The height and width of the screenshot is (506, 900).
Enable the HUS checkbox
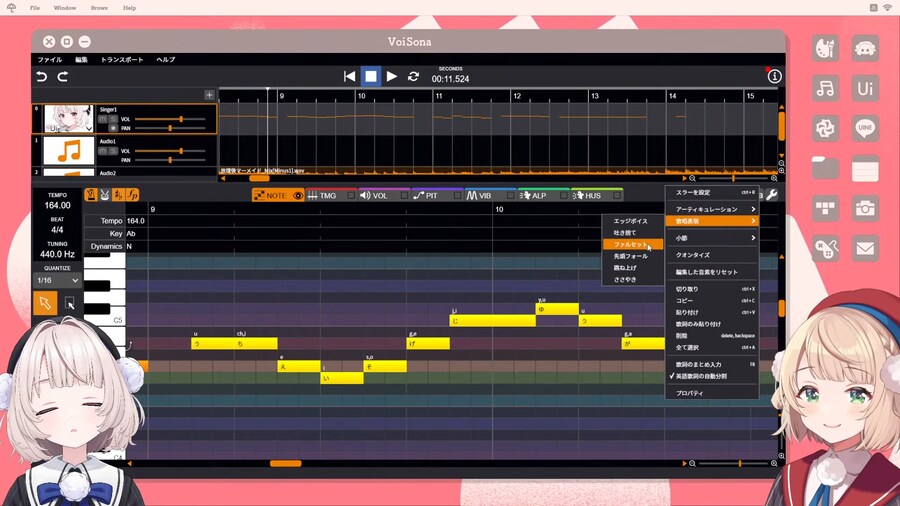coord(616,196)
